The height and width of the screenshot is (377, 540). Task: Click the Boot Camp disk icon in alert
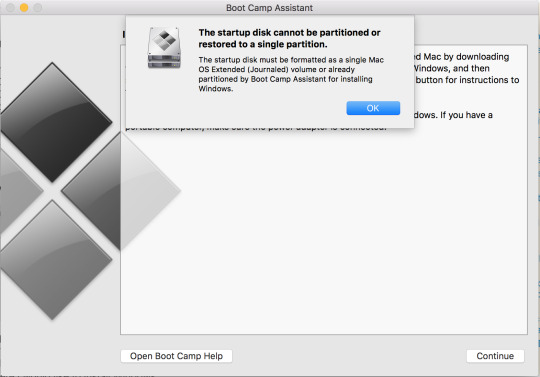(164, 48)
